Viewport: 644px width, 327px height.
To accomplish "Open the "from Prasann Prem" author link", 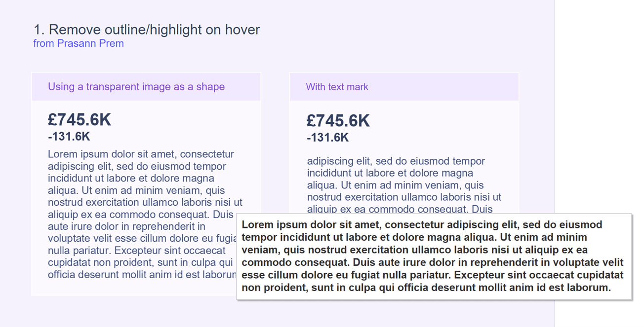I will click(79, 43).
